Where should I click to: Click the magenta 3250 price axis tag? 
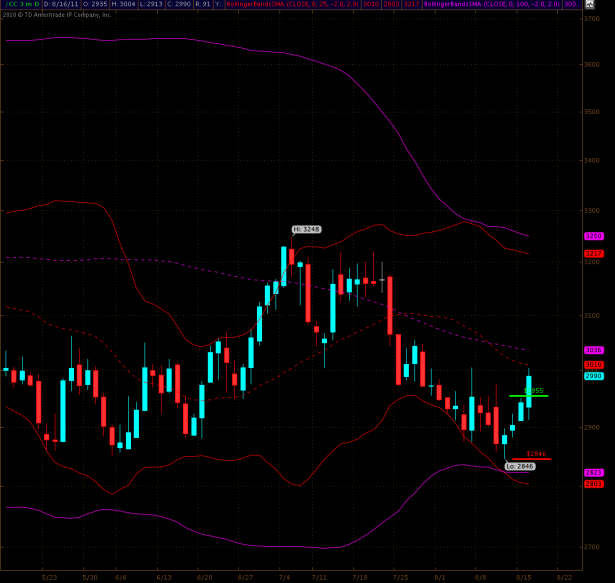(592, 235)
